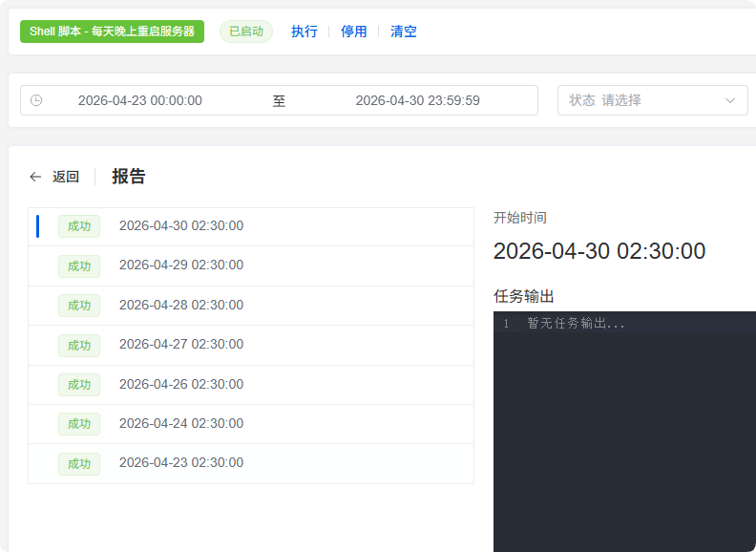
Task: View the 2026-04-24 02:30:00 run record
Action: (x=181, y=424)
